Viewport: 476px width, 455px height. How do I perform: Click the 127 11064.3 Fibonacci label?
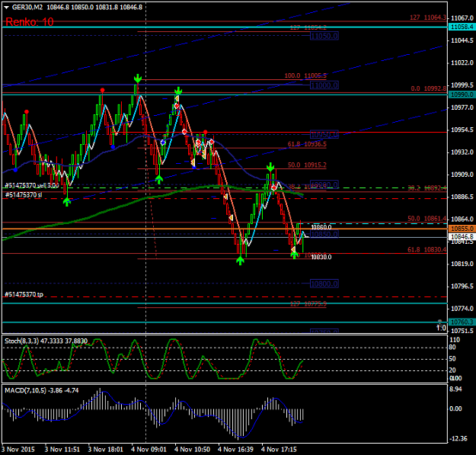click(x=428, y=18)
